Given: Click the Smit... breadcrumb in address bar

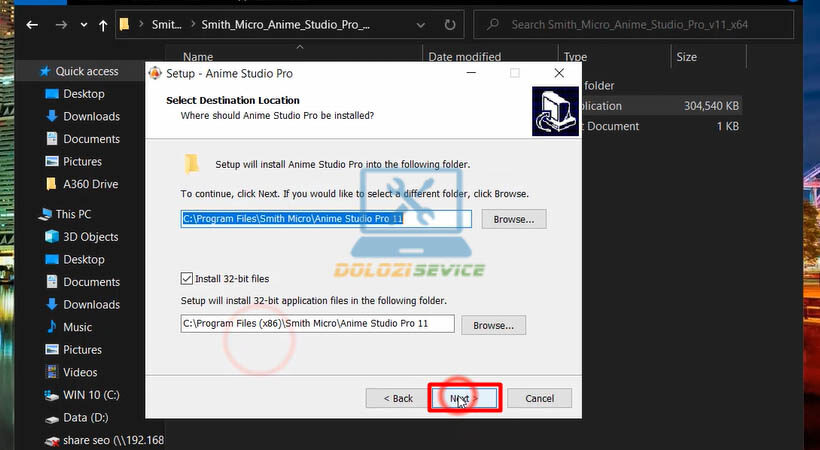Looking at the screenshot, I should 166,25.
